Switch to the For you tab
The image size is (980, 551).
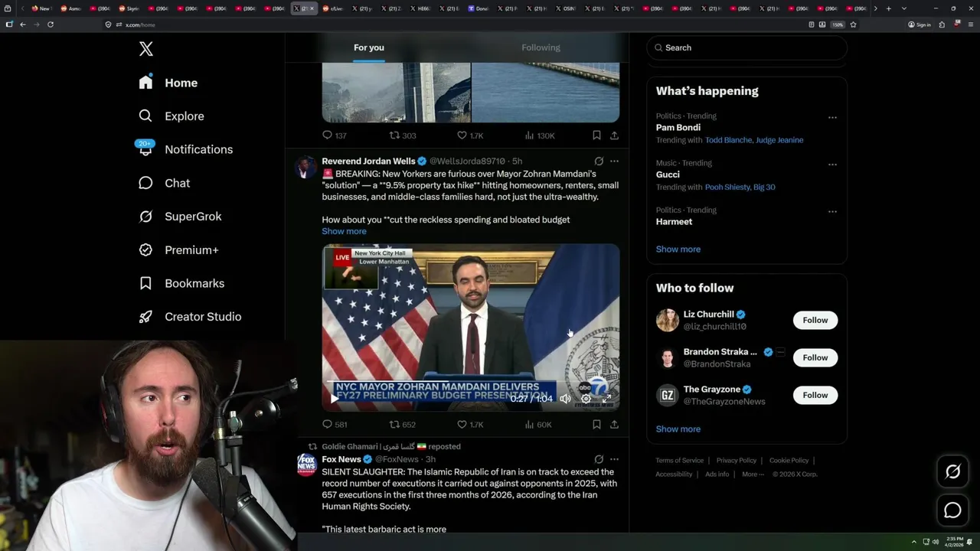tap(369, 47)
